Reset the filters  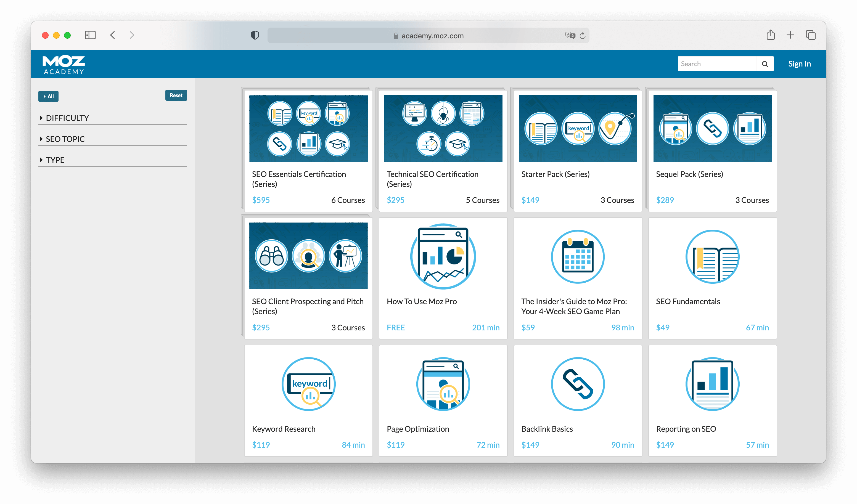click(x=176, y=95)
